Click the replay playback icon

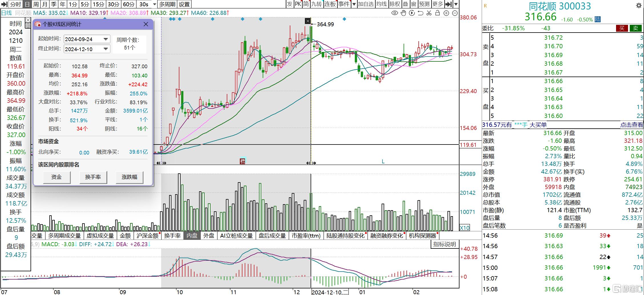[x=412, y=13]
